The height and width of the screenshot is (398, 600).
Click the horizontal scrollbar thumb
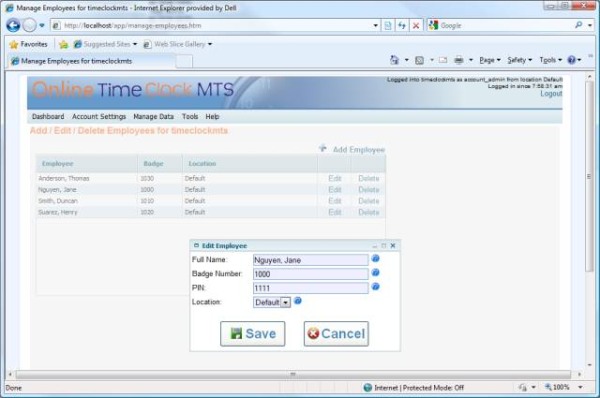[293, 374]
